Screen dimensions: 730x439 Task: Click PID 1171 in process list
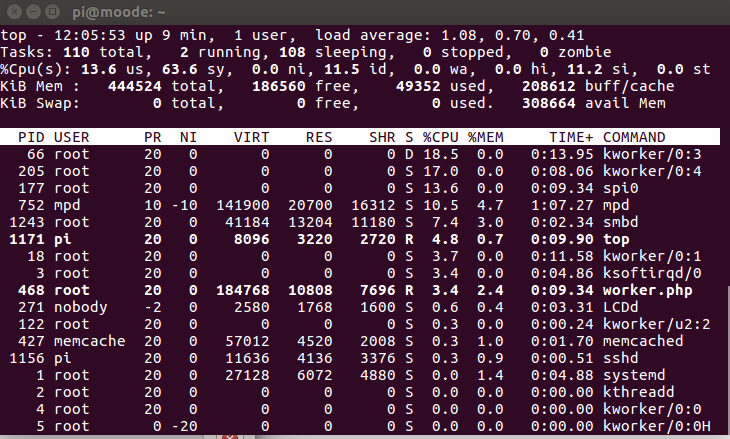tap(27, 239)
